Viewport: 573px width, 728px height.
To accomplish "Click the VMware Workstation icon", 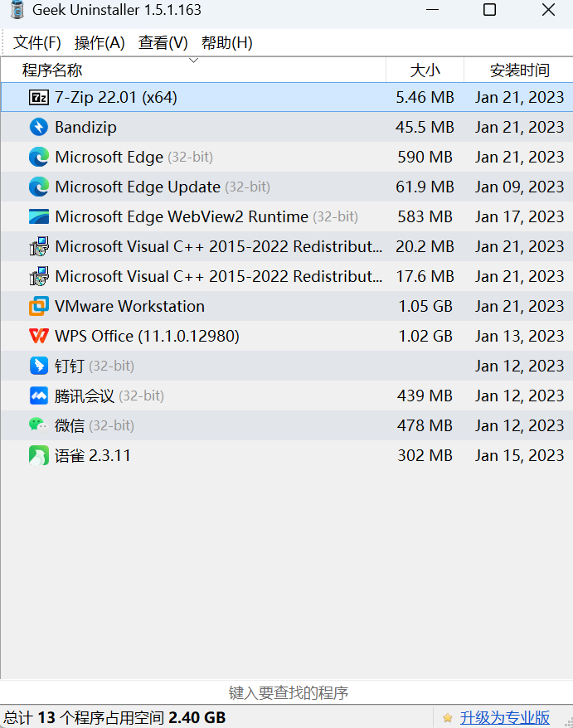I will click(38, 306).
